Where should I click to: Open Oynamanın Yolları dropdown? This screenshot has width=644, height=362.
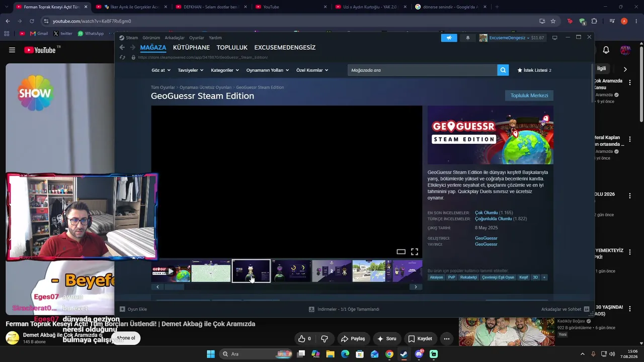click(267, 70)
